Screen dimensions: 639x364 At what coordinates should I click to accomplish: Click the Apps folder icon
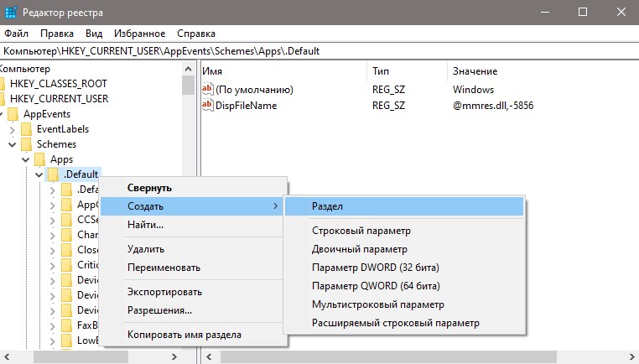coord(40,159)
